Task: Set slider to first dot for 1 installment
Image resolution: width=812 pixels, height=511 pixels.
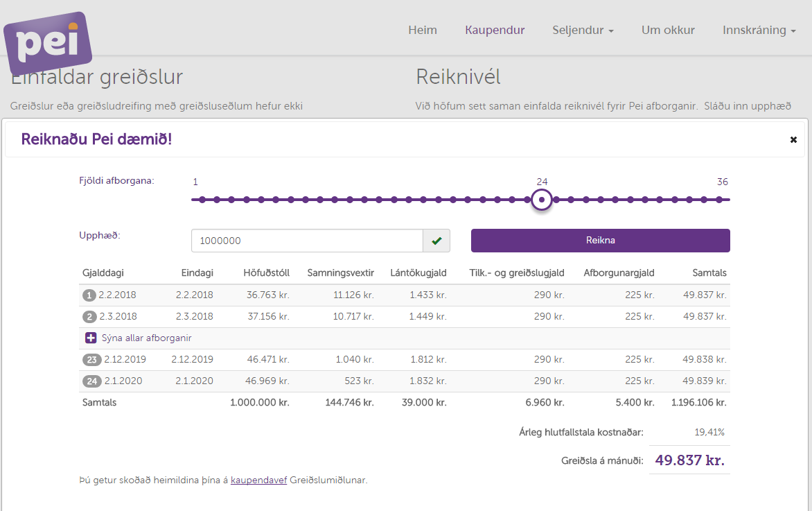Action: pyautogui.click(x=202, y=200)
